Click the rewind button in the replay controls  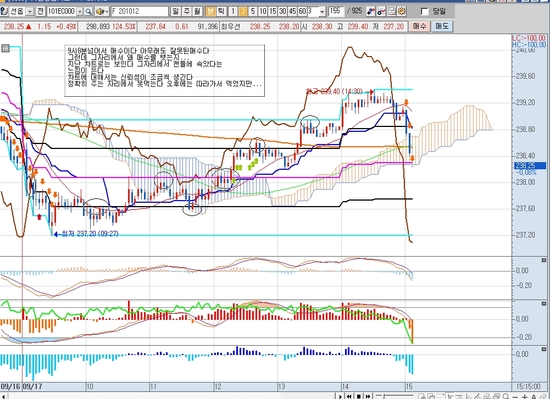349,396
